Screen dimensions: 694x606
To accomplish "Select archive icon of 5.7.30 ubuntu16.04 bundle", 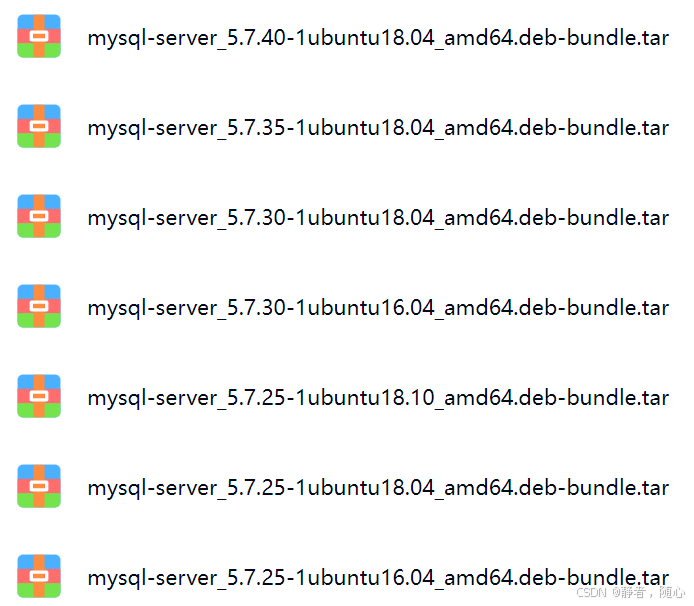I will tap(39, 306).
